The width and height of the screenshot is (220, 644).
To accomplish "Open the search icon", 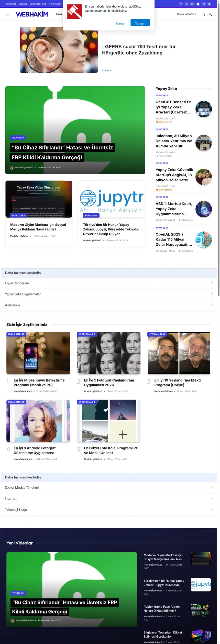I will tap(210, 14).
